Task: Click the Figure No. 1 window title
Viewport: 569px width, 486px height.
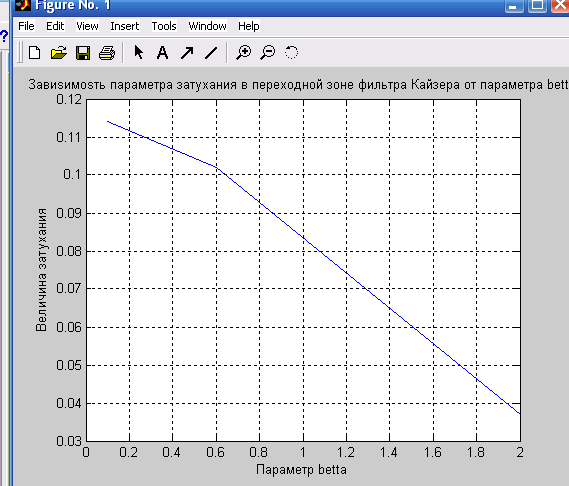Action: 73,5
